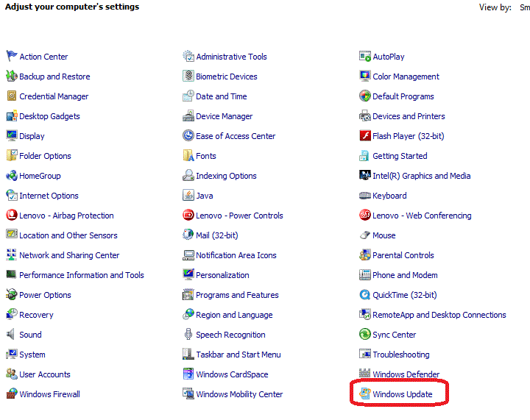Select the Java coffee cup icon
Screen dimensions: 530x420
[188, 196]
